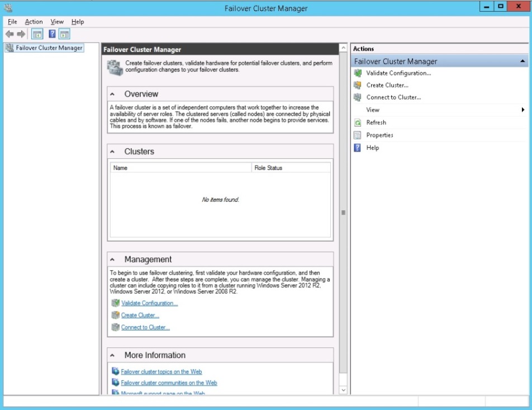Click the Help icon in Actions pane
This screenshot has height=410, width=532.
358,148
